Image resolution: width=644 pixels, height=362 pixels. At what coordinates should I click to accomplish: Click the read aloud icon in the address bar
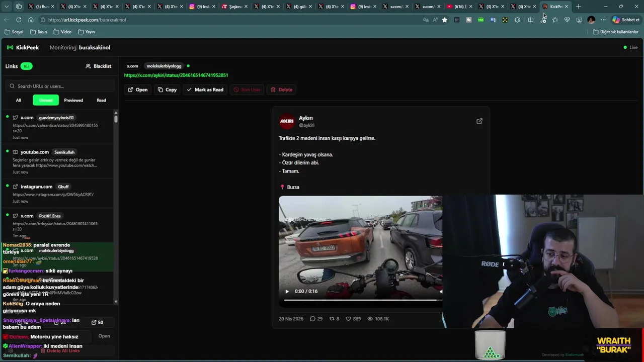[x=435, y=20]
